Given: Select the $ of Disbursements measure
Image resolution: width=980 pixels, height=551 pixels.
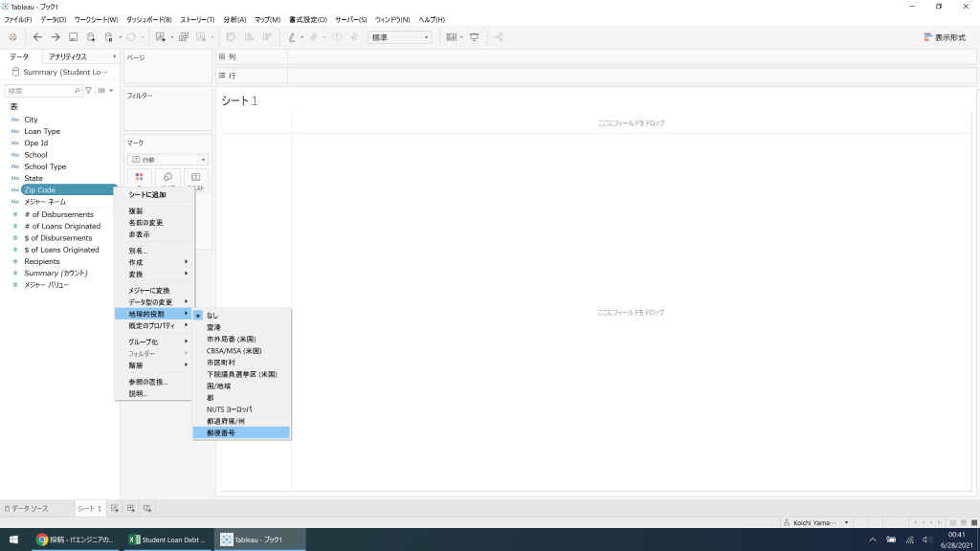Looking at the screenshot, I should click(60, 238).
